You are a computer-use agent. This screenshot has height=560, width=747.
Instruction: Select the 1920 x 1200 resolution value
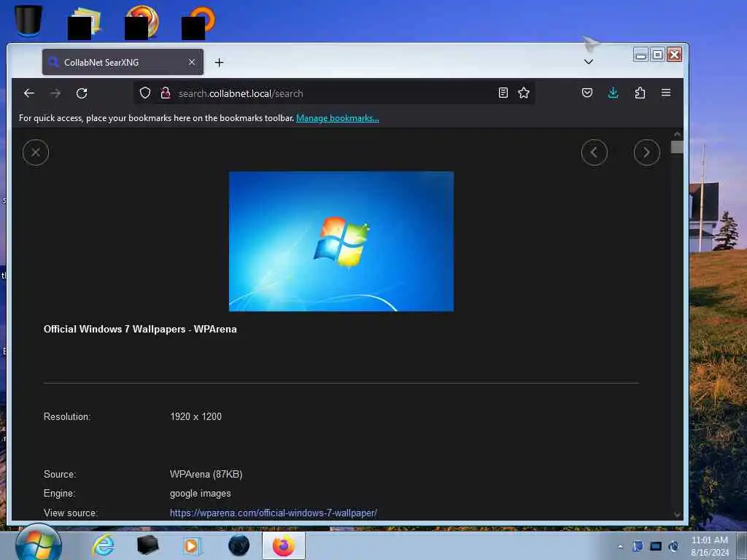(x=196, y=416)
